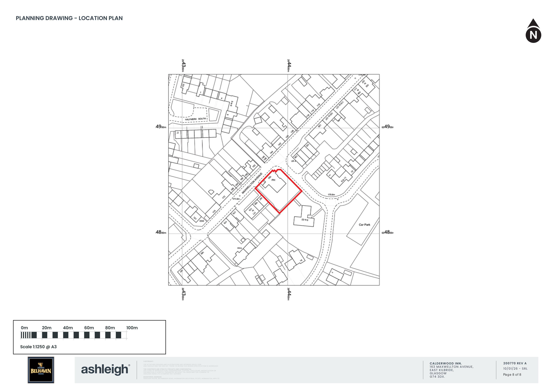Click the Belhaven brewery logo
554x392 pixels.
point(41,370)
